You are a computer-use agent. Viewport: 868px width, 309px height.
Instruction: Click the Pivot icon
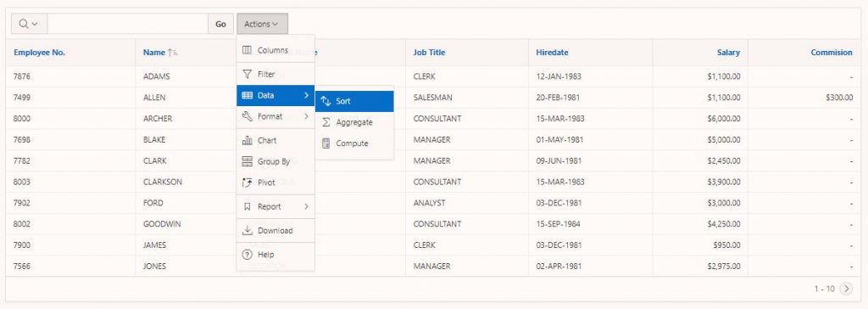tap(247, 183)
